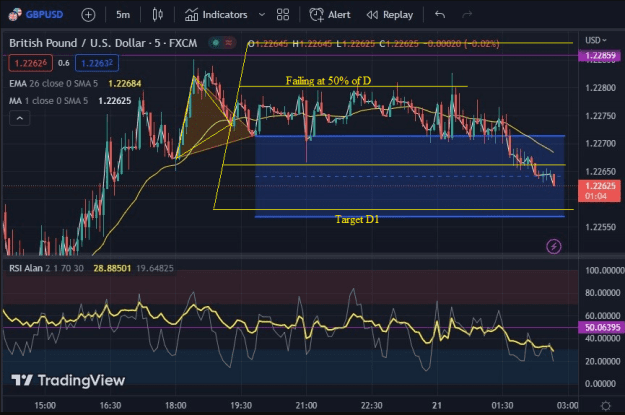The image size is (625, 415).
Task: Open chart settings gear in the time axis corner
Action: pyautogui.click(x=605, y=406)
